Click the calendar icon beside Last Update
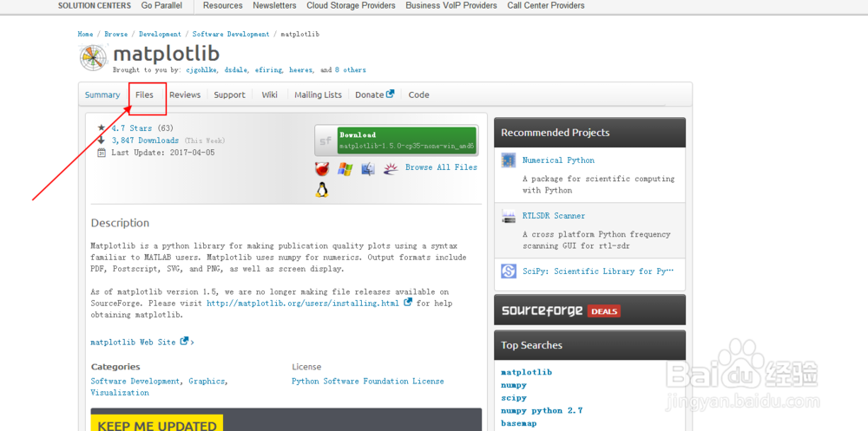 coord(102,153)
